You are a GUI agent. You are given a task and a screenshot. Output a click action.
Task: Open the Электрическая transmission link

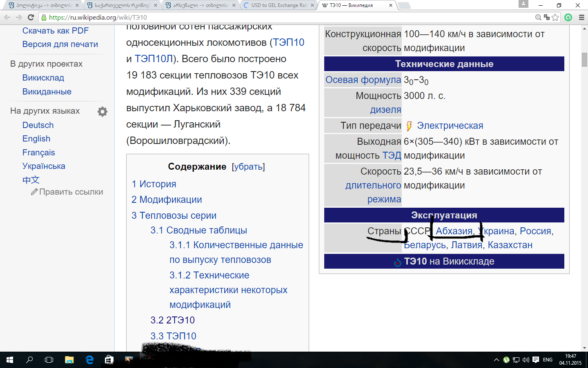[x=450, y=126]
